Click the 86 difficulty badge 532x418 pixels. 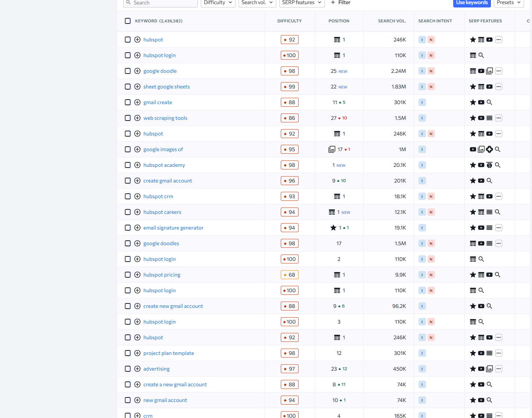(x=290, y=118)
